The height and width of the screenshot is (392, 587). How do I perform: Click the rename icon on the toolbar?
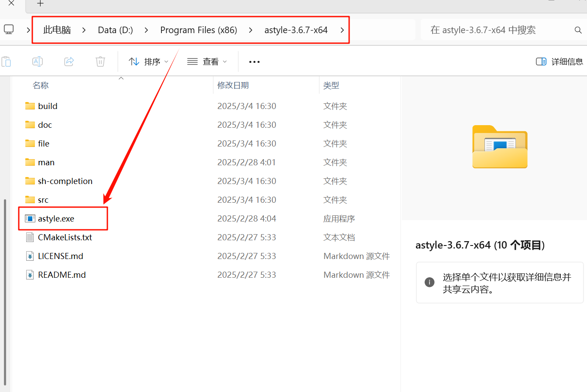pos(38,61)
